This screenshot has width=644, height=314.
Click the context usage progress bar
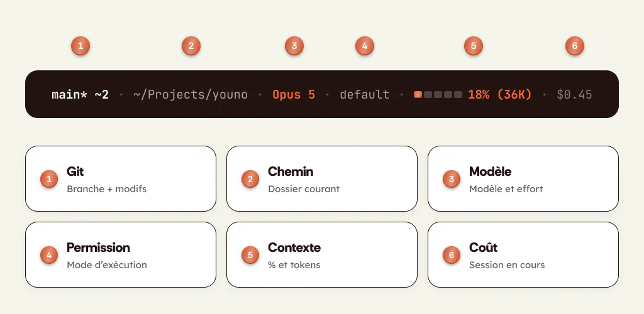[x=438, y=95]
